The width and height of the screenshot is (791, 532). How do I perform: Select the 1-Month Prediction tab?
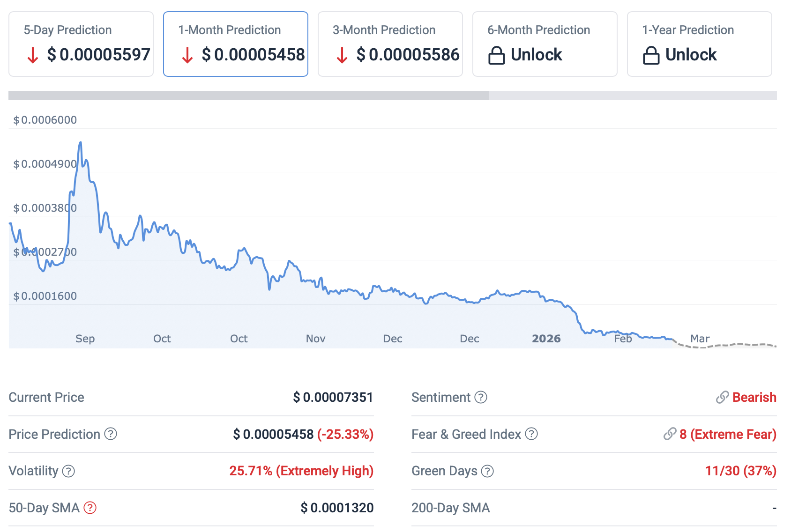(x=236, y=44)
